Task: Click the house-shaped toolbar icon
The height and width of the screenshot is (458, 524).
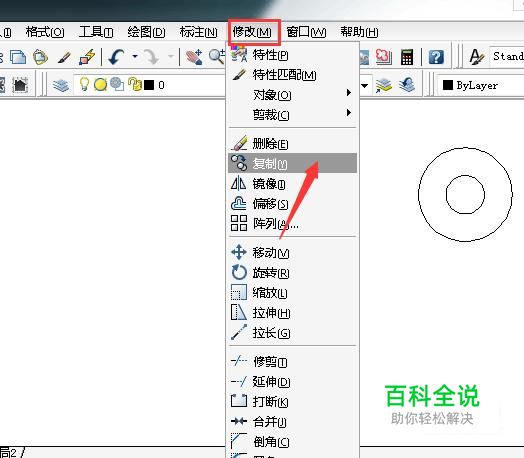Action: pyautogui.click(x=20, y=85)
